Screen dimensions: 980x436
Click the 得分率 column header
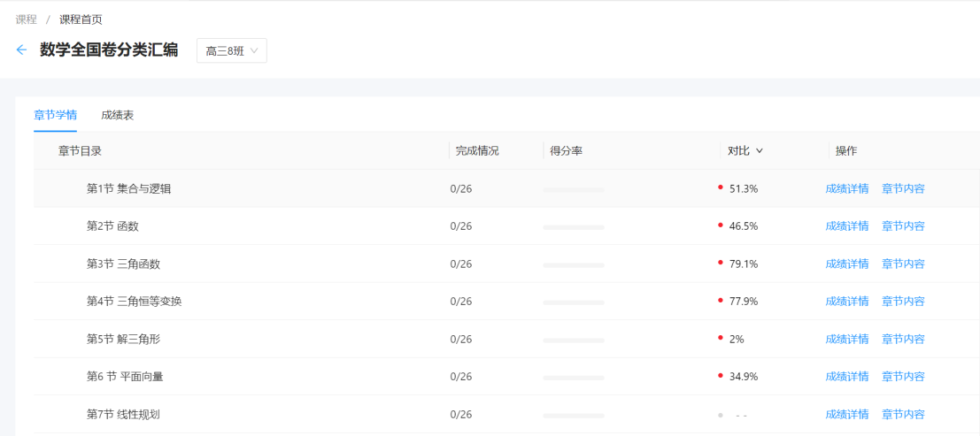567,150
